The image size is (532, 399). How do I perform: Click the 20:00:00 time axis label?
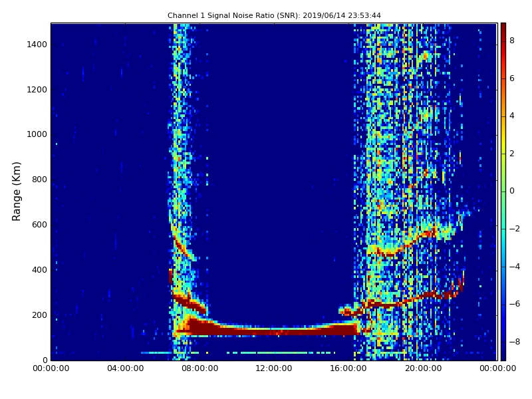(x=423, y=368)
